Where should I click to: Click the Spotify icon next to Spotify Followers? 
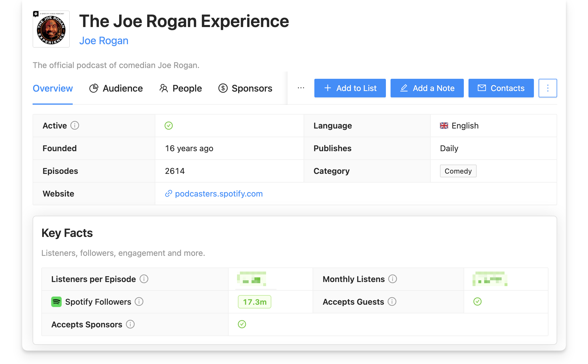click(56, 302)
